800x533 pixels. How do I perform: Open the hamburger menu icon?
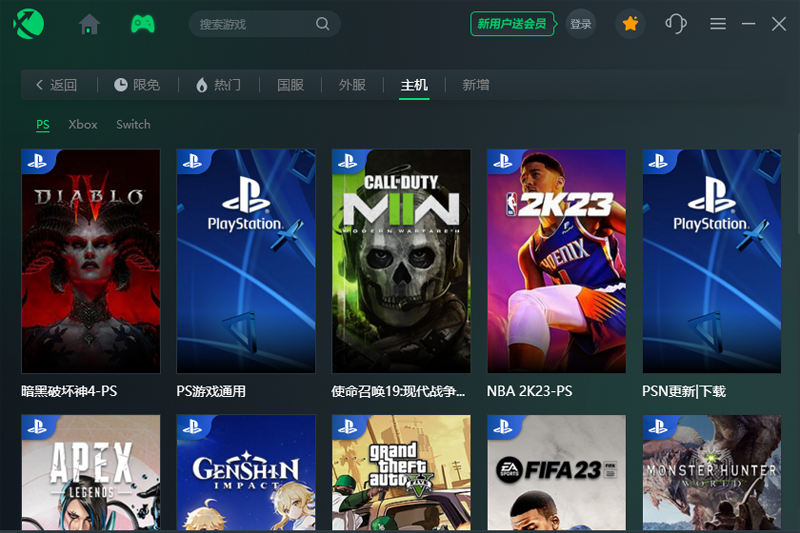(718, 23)
